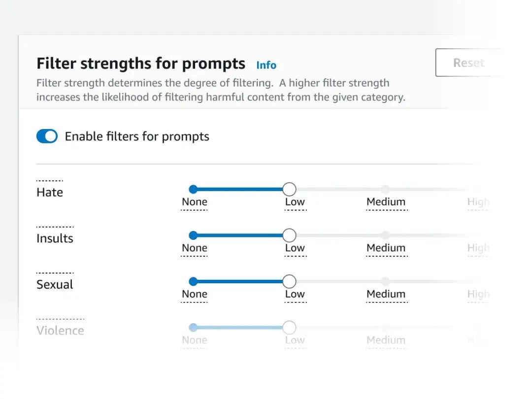This screenshot has height=399, width=532.
Task: Click the Violence category label
Action: pyautogui.click(x=60, y=331)
